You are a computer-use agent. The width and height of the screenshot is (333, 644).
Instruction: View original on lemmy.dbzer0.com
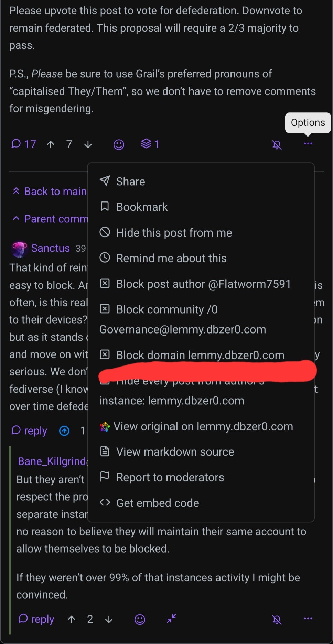(203, 426)
